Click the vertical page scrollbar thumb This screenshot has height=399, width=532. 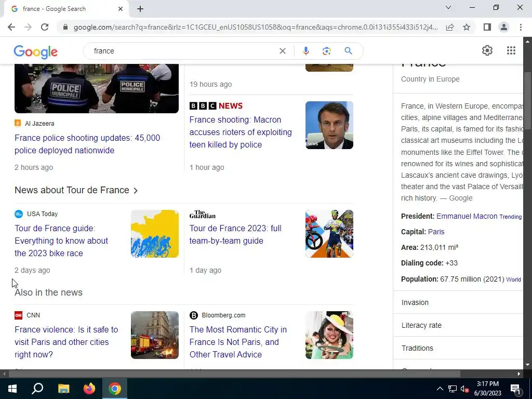click(x=527, y=100)
